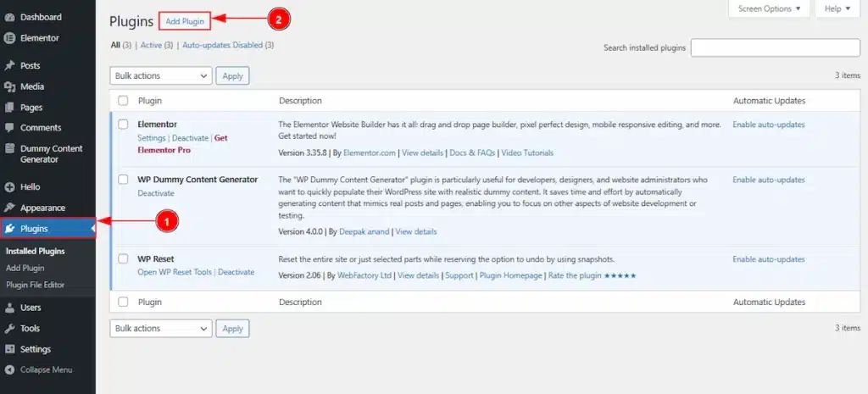Viewport: 868px width, 394px height.
Task: Expand the Help dropdown tab
Action: 836,9
